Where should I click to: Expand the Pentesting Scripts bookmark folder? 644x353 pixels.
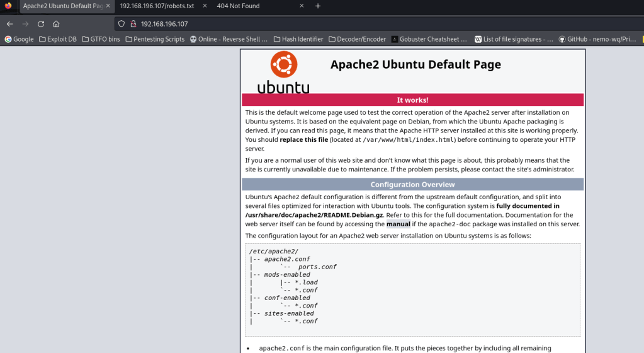(155, 39)
